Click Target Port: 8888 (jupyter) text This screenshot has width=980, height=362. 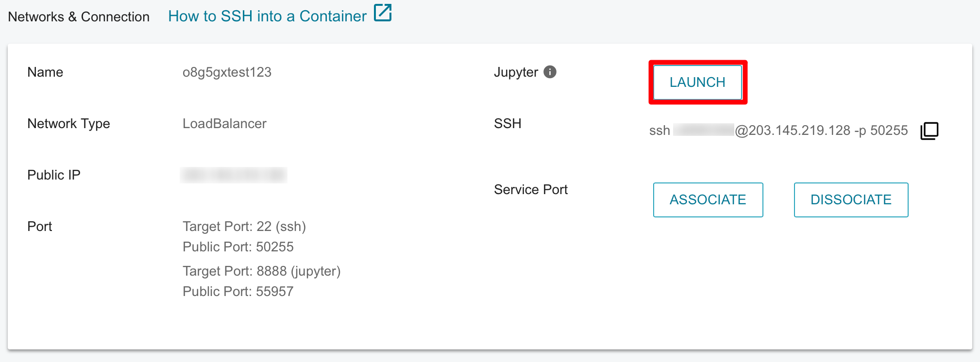[x=261, y=271]
